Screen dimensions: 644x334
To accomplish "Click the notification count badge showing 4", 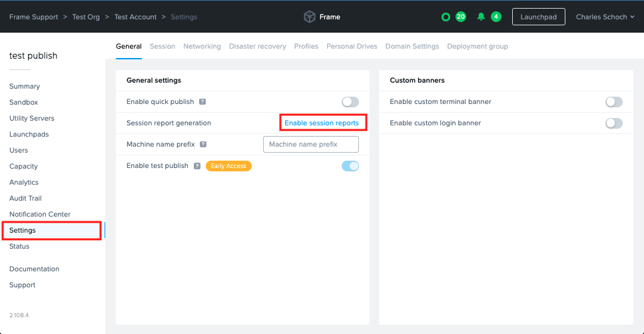I will point(496,17).
